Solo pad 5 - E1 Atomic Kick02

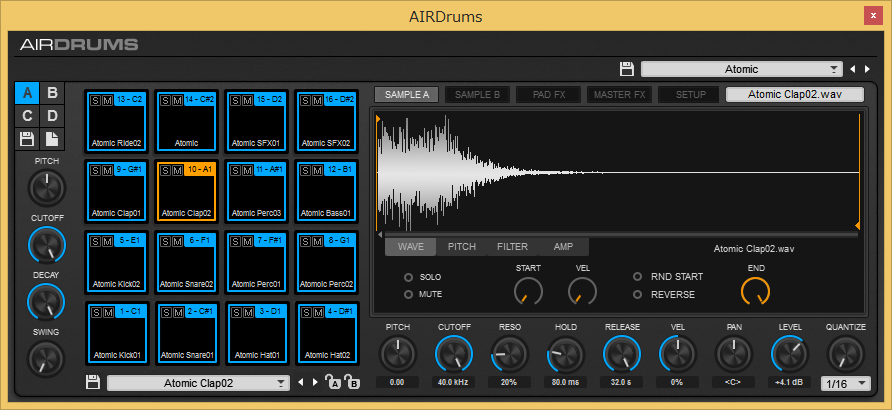click(x=96, y=241)
